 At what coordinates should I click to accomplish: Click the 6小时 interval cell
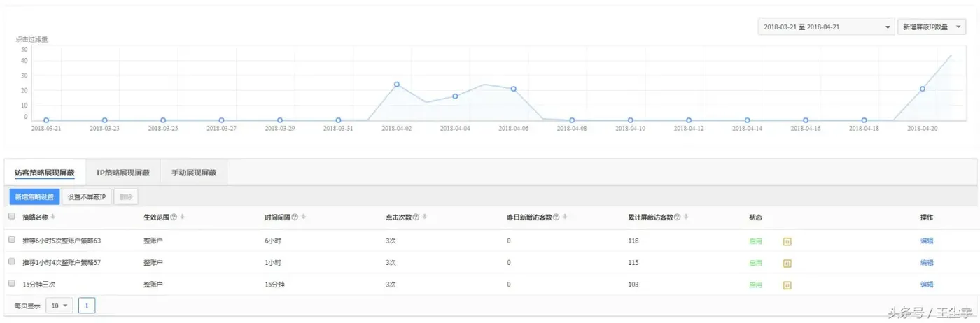pyautogui.click(x=273, y=241)
